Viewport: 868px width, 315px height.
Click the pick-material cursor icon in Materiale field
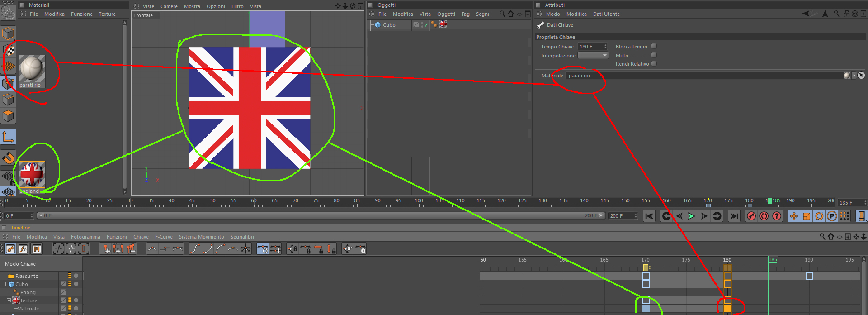click(861, 76)
